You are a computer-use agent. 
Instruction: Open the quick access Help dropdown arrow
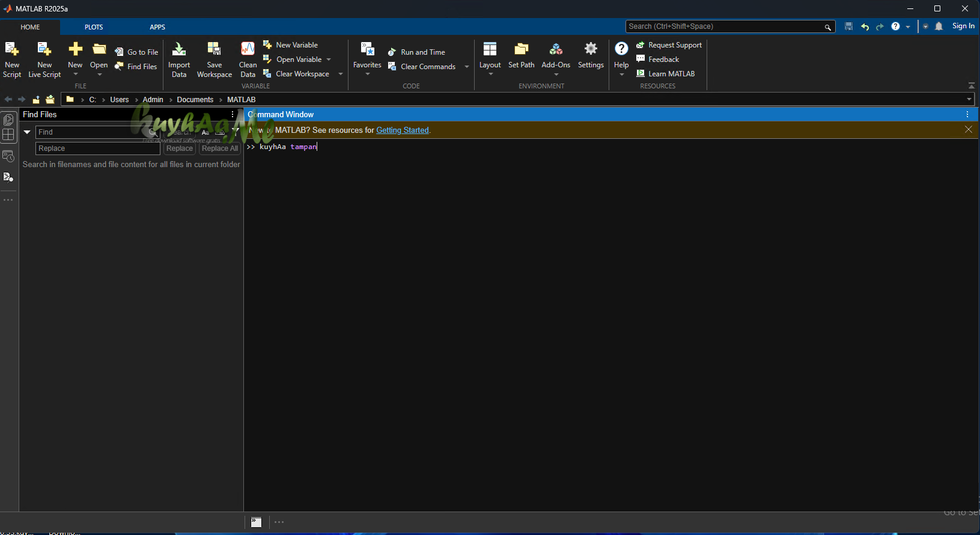[907, 26]
